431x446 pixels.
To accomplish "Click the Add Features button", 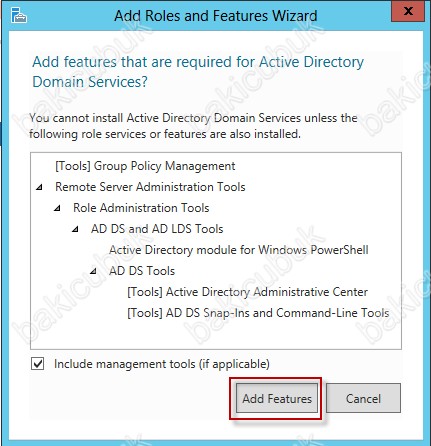I will pos(277,398).
